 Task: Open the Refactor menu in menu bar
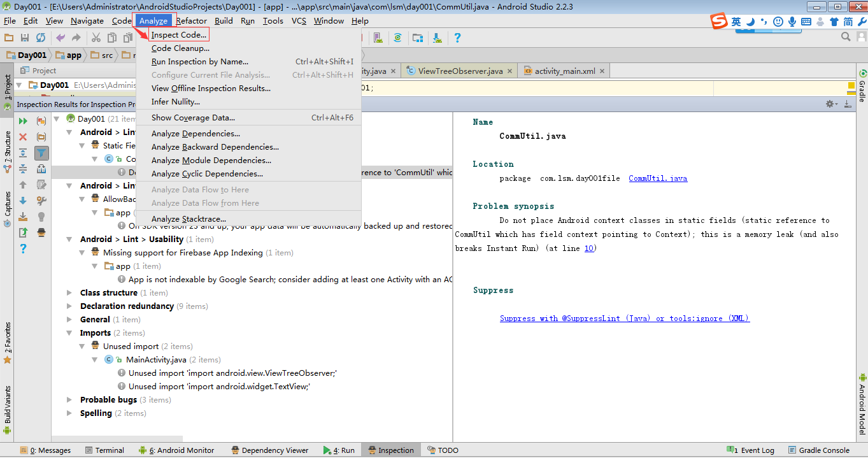tap(191, 21)
